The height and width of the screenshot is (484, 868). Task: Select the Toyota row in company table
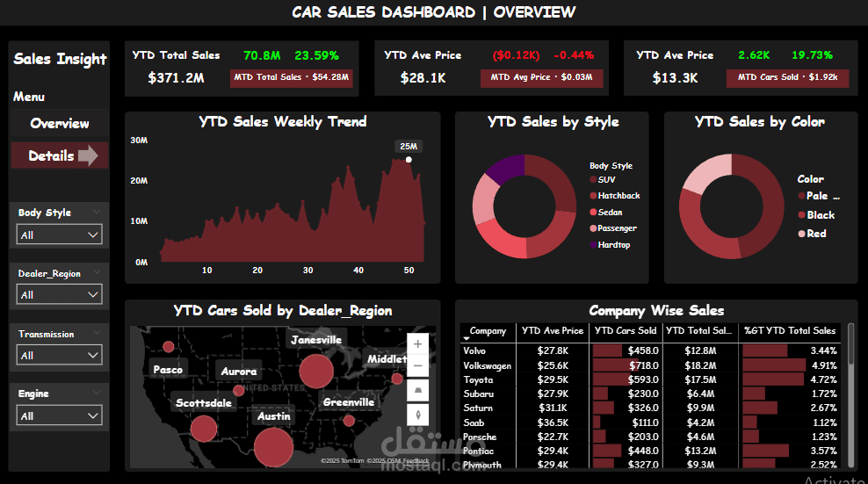pyautogui.click(x=650, y=379)
